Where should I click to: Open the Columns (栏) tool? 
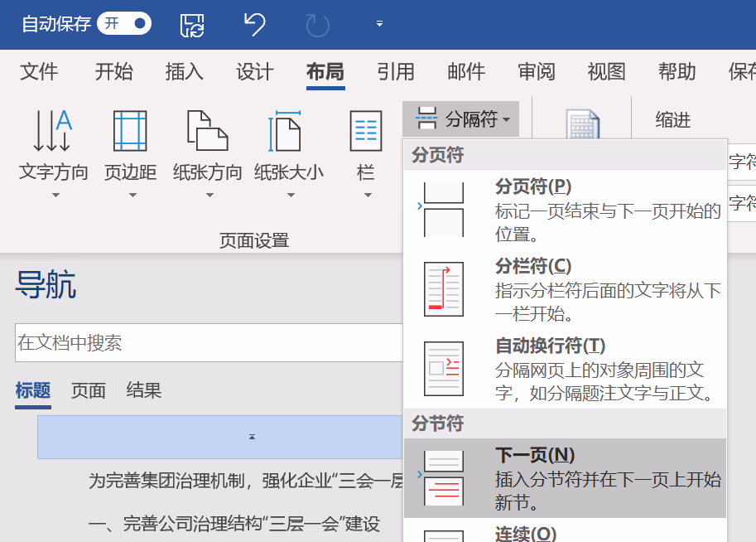click(x=365, y=153)
